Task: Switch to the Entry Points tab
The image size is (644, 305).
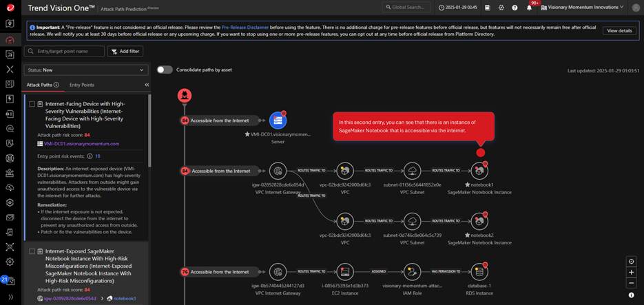Action: pos(82,85)
